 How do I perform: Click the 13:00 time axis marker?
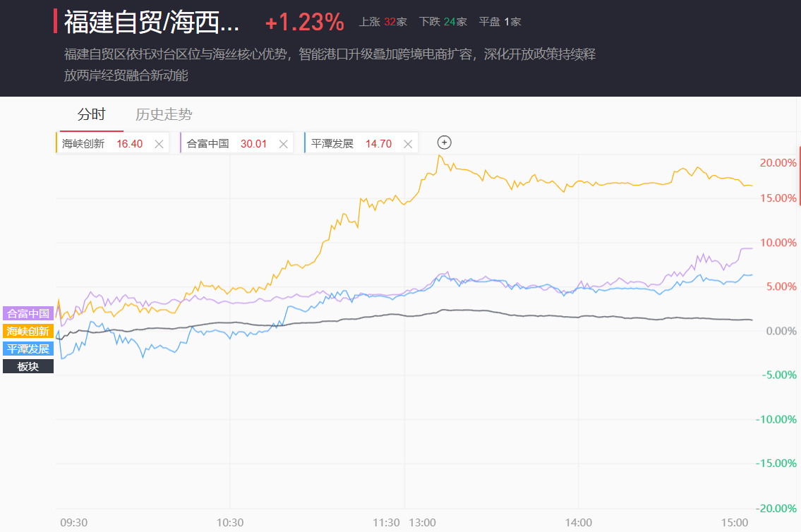click(x=422, y=523)
